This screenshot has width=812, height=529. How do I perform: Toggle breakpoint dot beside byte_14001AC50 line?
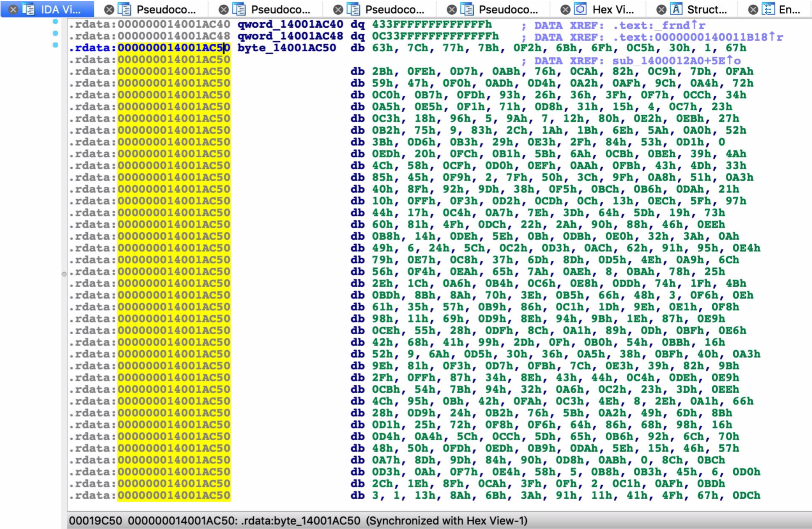tap(55, 45)
